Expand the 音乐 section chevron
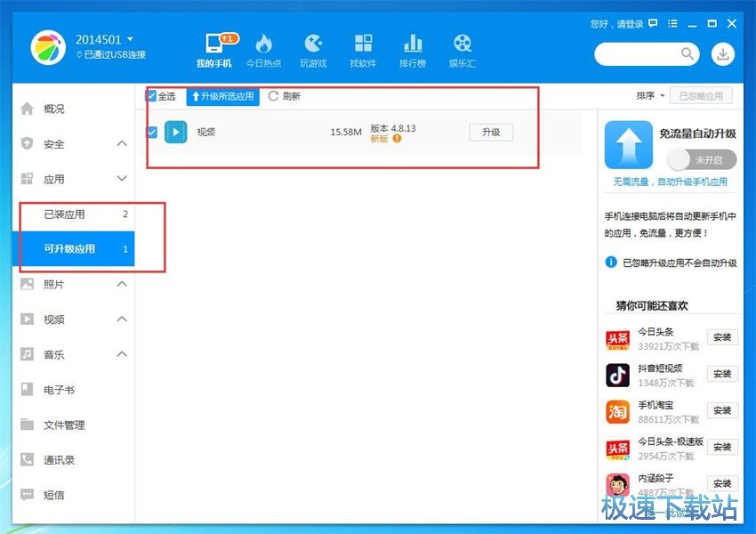Viewport: 756px width, 534px height. [x=122, y=354]
